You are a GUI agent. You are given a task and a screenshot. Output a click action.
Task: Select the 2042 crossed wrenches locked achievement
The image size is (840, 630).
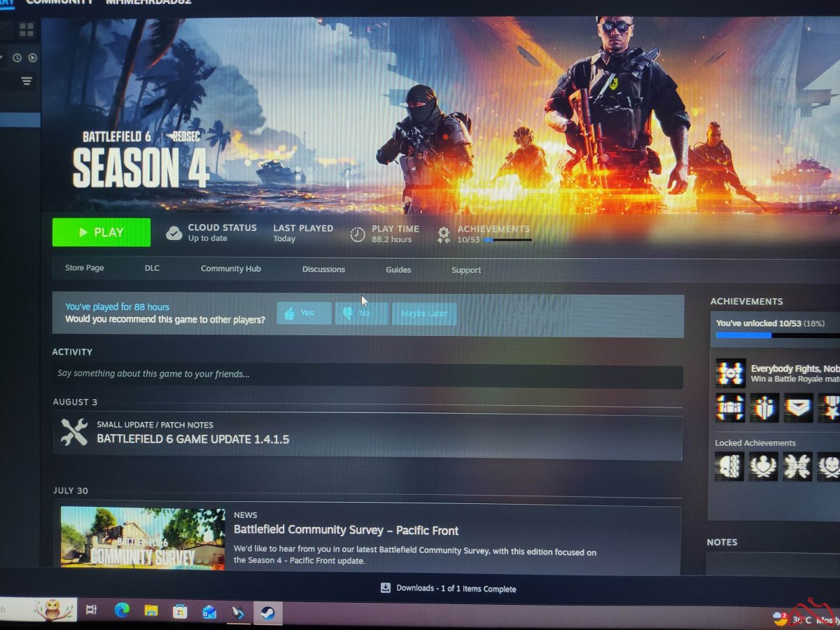pyautogui.click(x=797, y=466)
